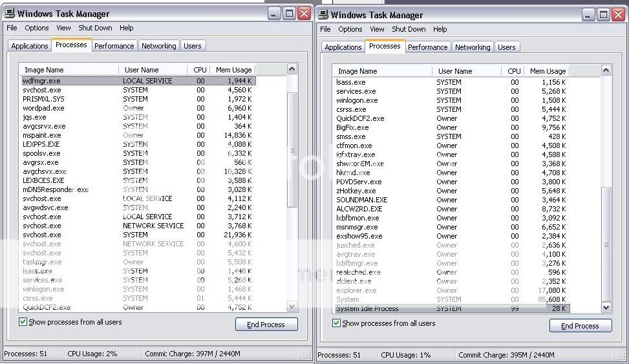Switch to Performance tab in right window
629x364 pixels.
427,47
